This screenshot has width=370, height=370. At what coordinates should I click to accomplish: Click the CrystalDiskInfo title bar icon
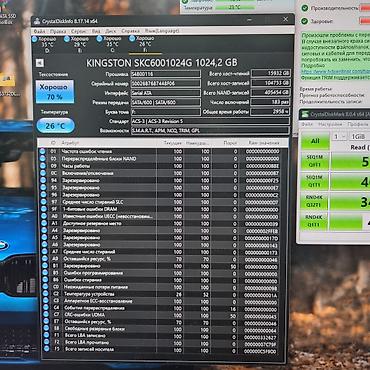[x=36, y=21]
